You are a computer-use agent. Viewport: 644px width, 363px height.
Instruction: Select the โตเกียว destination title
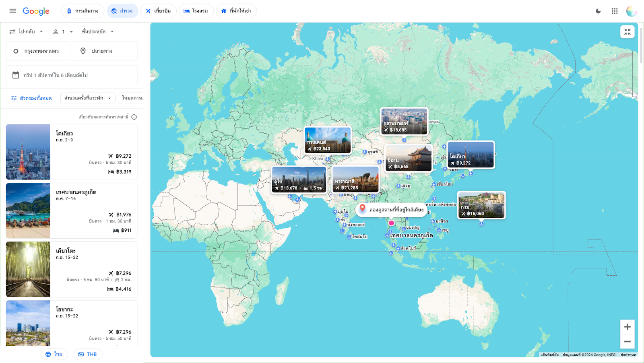[64, 133]
